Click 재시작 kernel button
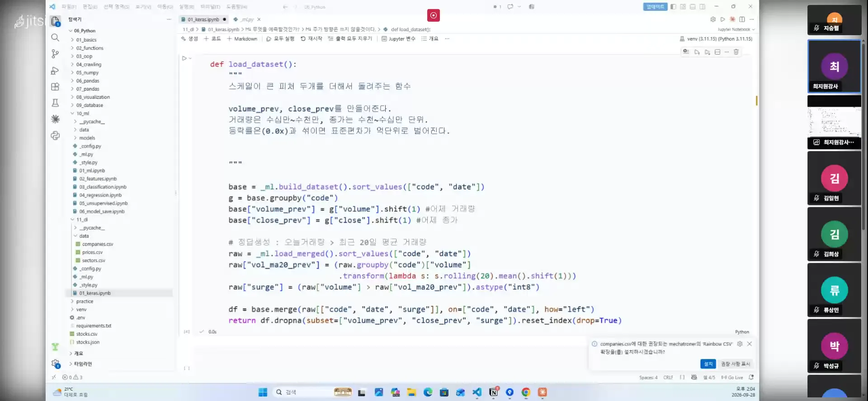This screenshot has width=868, height=401. tap(311, 39)
